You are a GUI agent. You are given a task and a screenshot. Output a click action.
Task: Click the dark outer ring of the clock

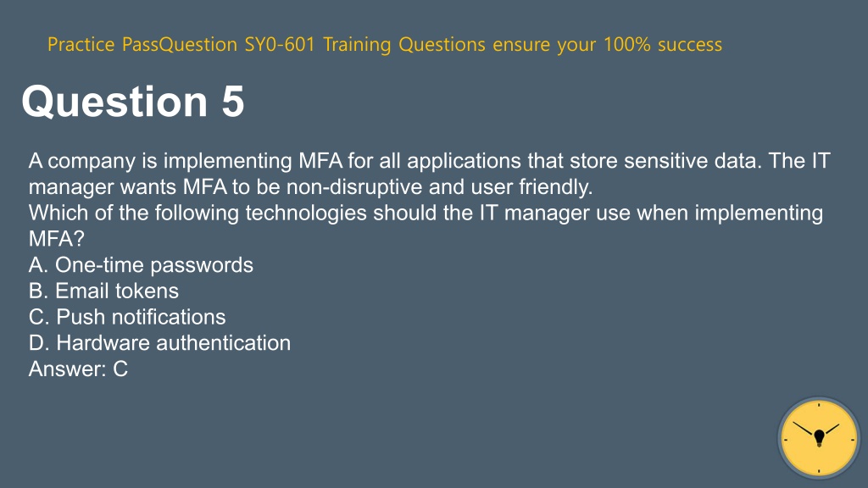819,400
